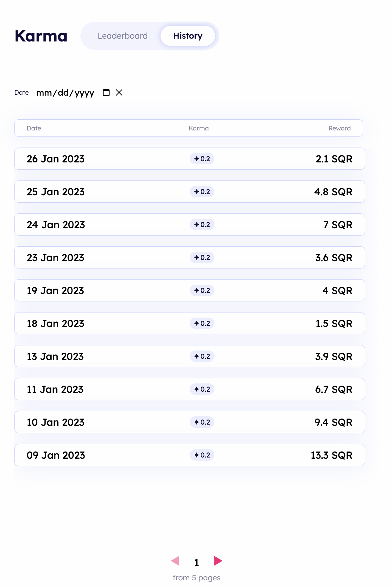The width and height of the screenshot is (392, 587).
Task: Click the 13.3 SQR reward value
Action: 332,455
